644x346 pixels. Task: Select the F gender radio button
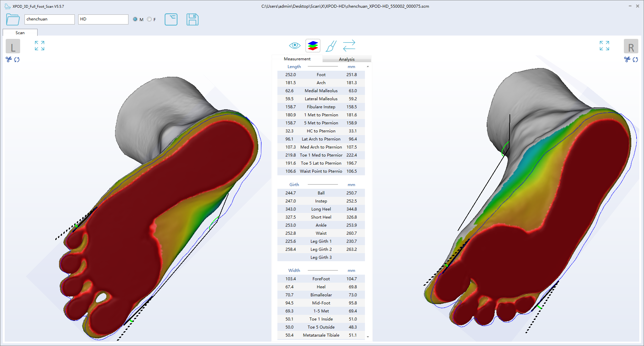coord(149,19)
